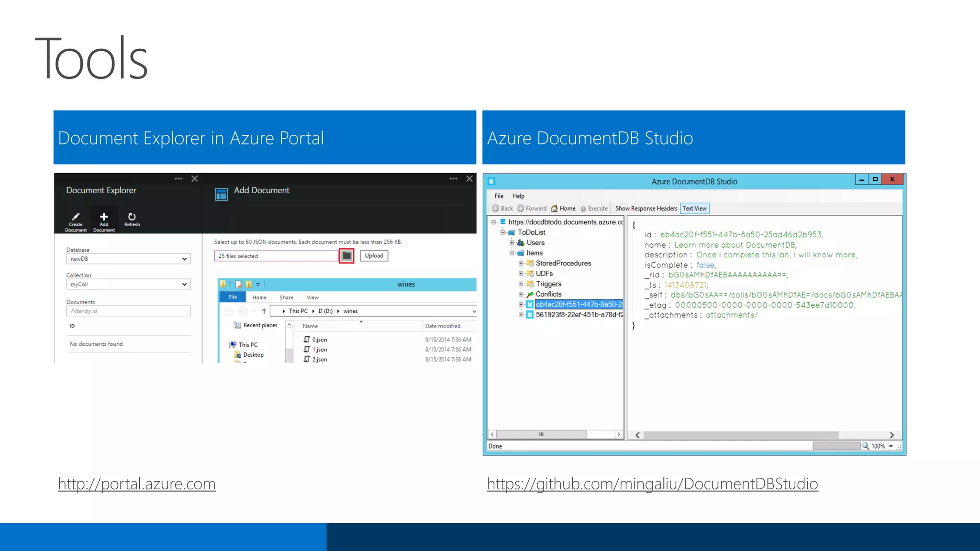Click the Add Document plus icon
Image resolution: width=980 pixels, height=551 pixels.
tap(104, 217)
